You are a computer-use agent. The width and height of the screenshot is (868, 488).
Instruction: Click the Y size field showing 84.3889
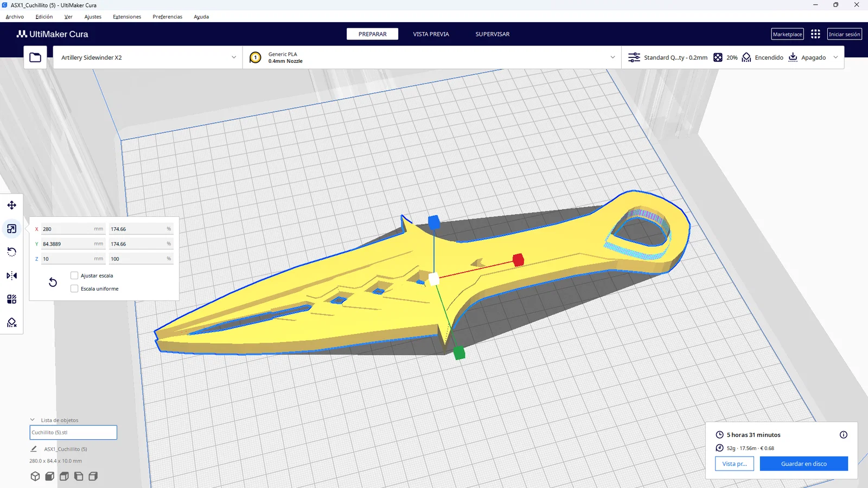(73, 244)
